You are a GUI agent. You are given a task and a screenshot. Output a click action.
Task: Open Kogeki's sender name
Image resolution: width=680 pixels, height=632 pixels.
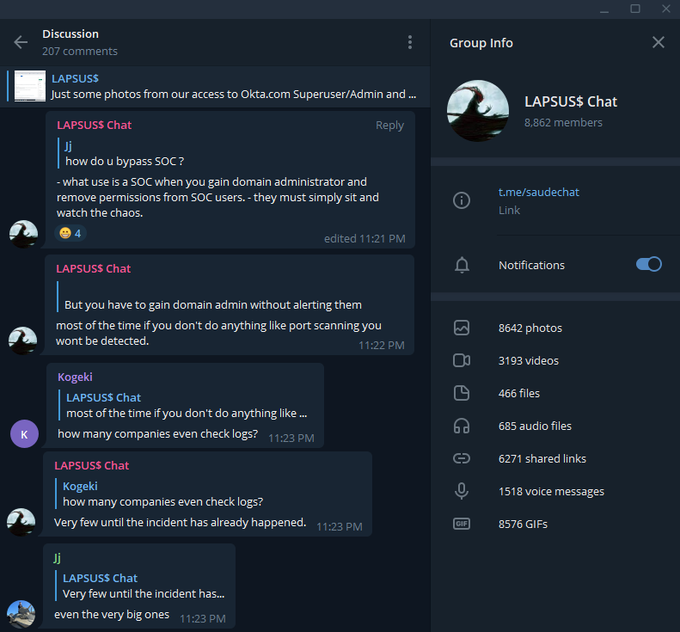point(75,377)
